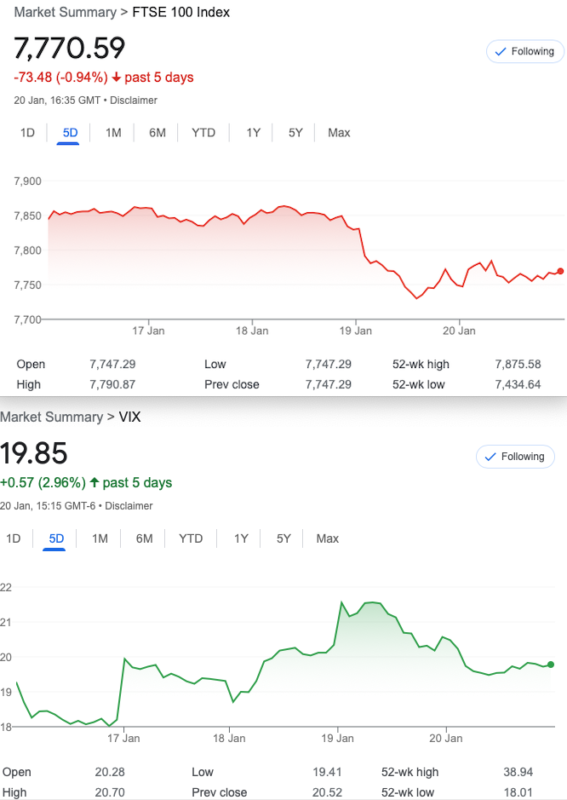Click checkmark icon in VIX Following button
The image size is (567, 800).
[490, 457]
